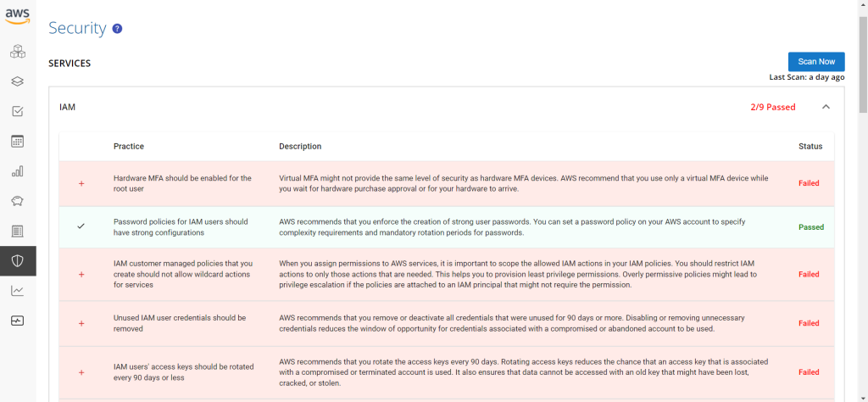
Task: Click the Status column header
Action: 810,147
